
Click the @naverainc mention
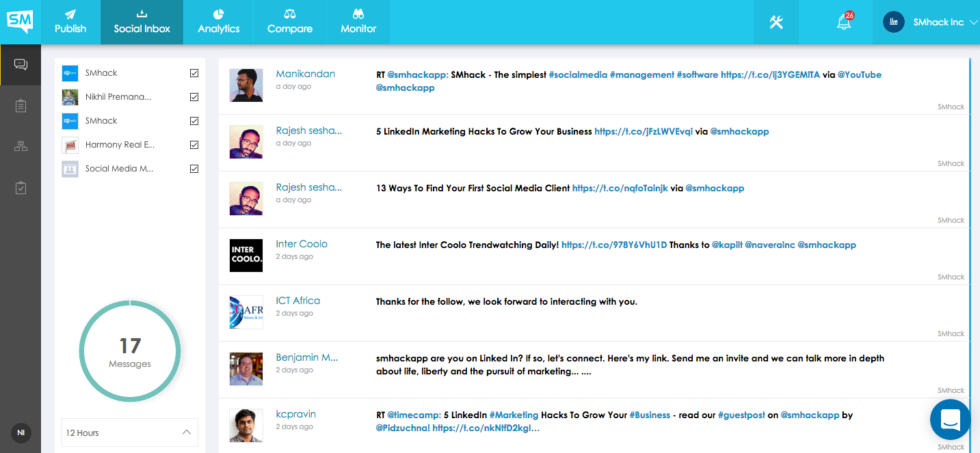(x=769, y=245)
